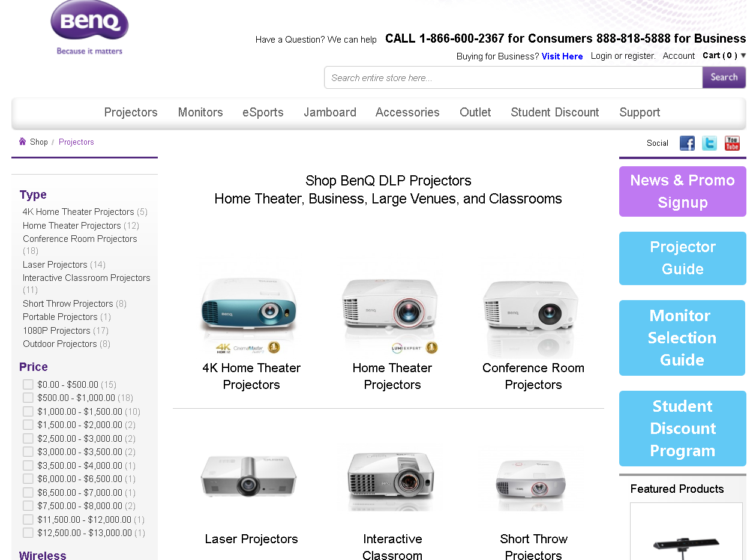Check the $500.00 - $1,000.00 price filter
This screenshot has height=560, width=756.
coord(28,397)
